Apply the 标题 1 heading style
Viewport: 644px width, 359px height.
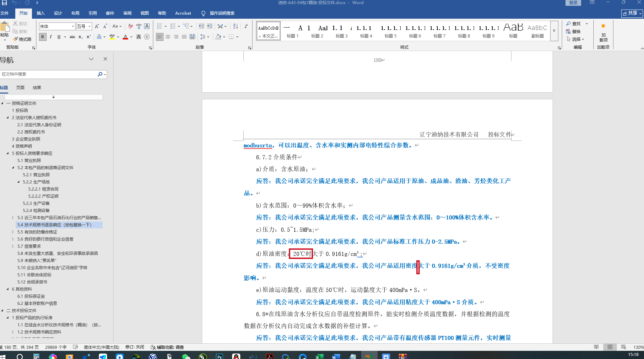click(x=293, y=31)
